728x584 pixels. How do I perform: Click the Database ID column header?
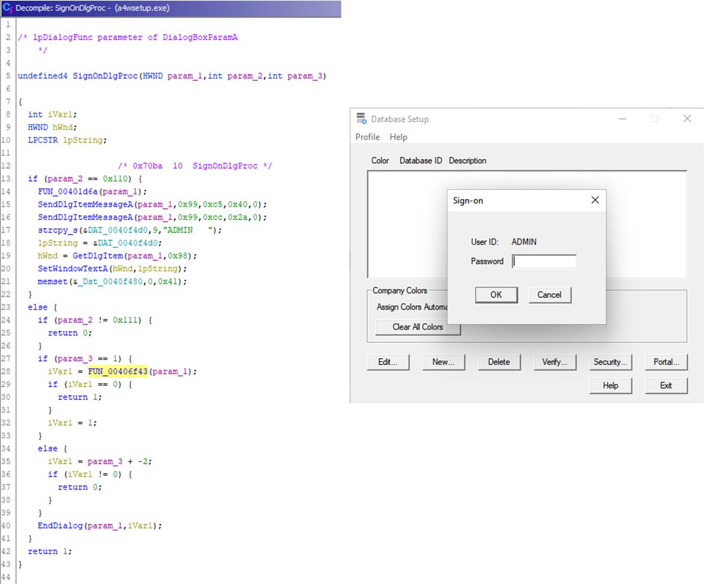(420, 160)
